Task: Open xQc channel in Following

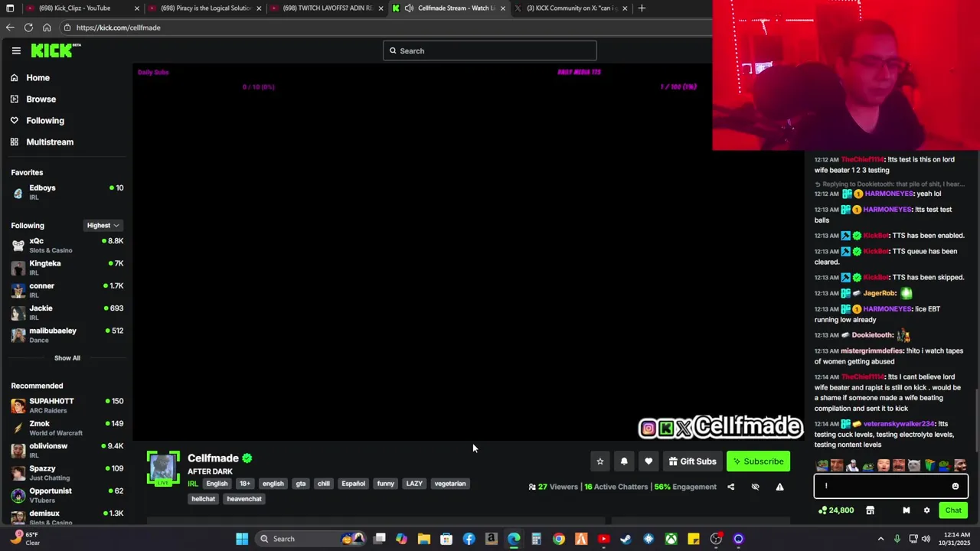Action: pos(67,245)
